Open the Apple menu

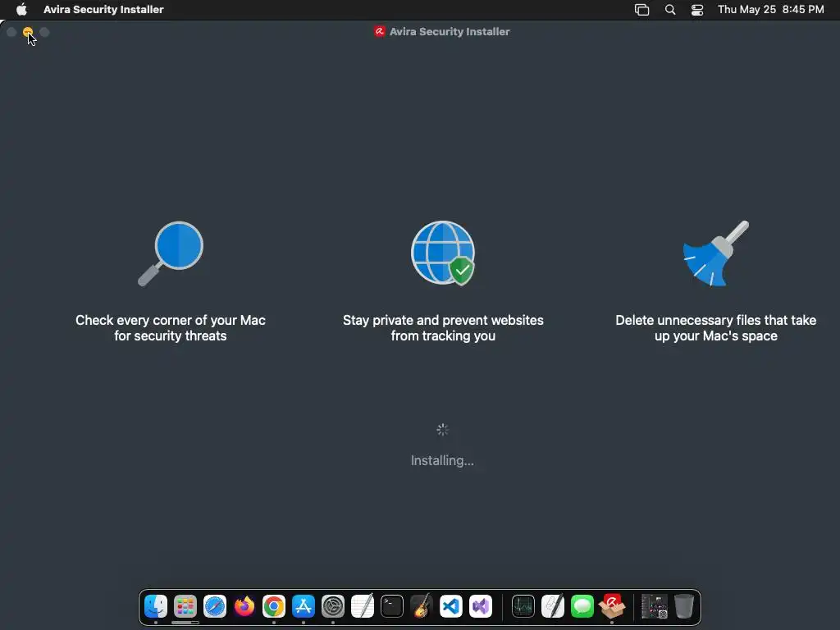(21, 9)
